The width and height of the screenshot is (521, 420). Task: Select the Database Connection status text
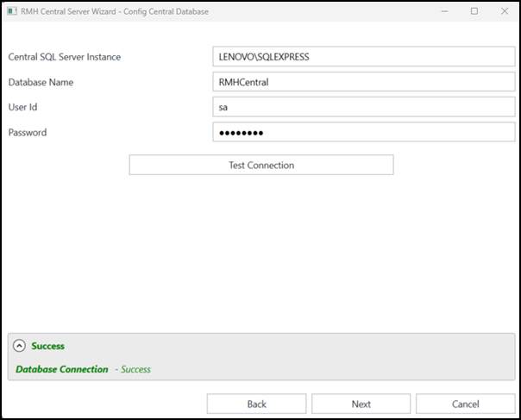(x=62, y=369)
